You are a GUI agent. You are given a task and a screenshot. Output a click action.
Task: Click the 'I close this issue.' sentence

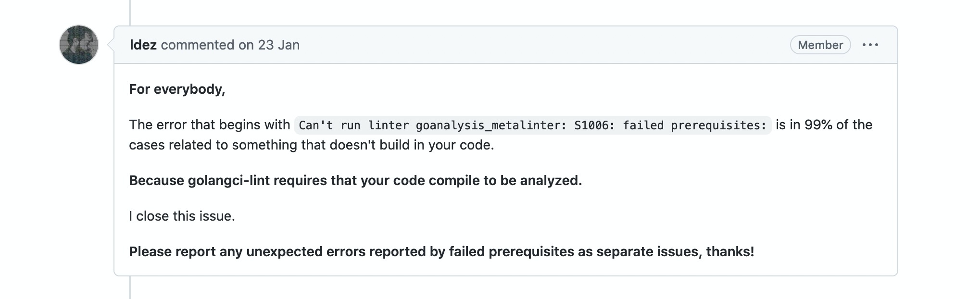[181, 216]
